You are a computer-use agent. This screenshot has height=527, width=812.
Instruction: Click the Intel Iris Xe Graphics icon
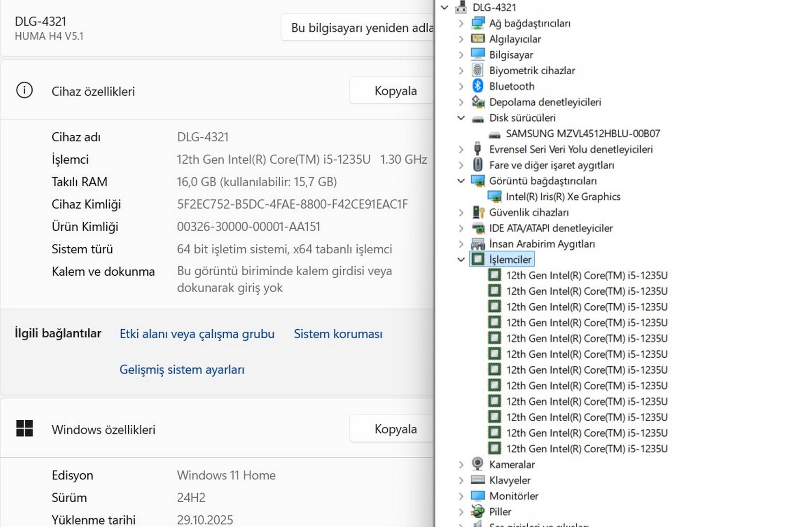click(495, 197)
